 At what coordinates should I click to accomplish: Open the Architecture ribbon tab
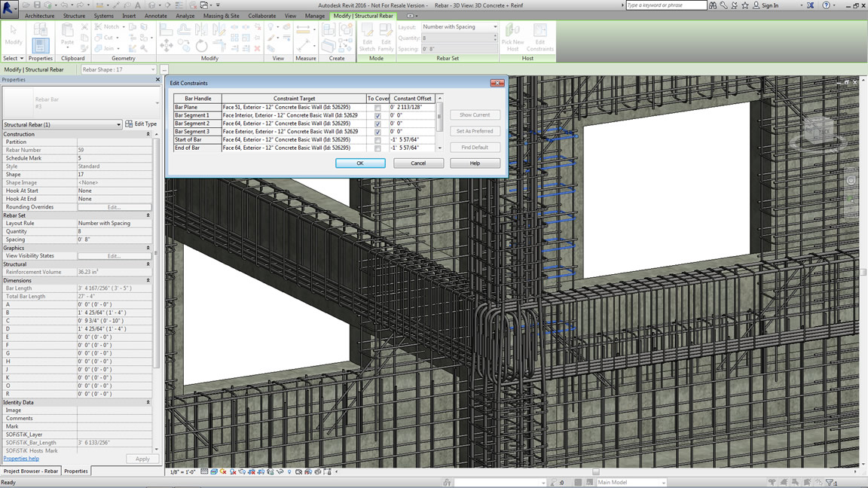click(x=39, y=16)
